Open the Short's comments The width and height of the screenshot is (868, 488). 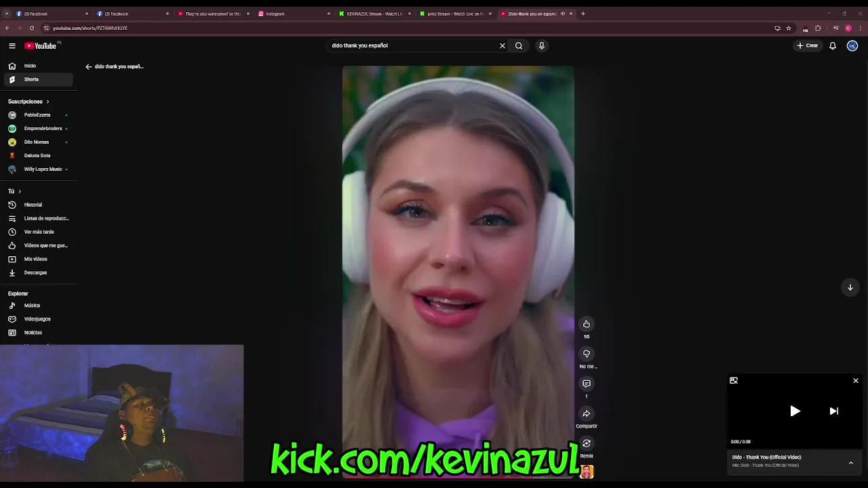pos(587,384)
